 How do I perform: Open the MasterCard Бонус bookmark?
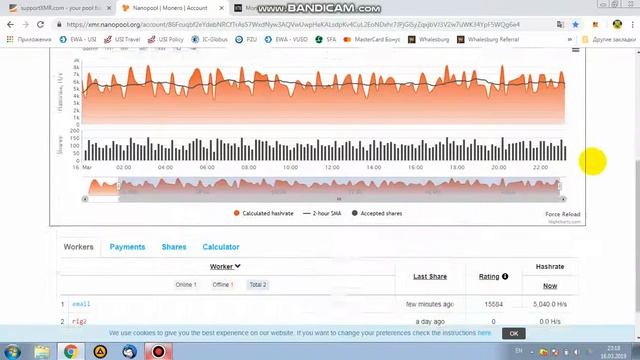tap(372, 40)
